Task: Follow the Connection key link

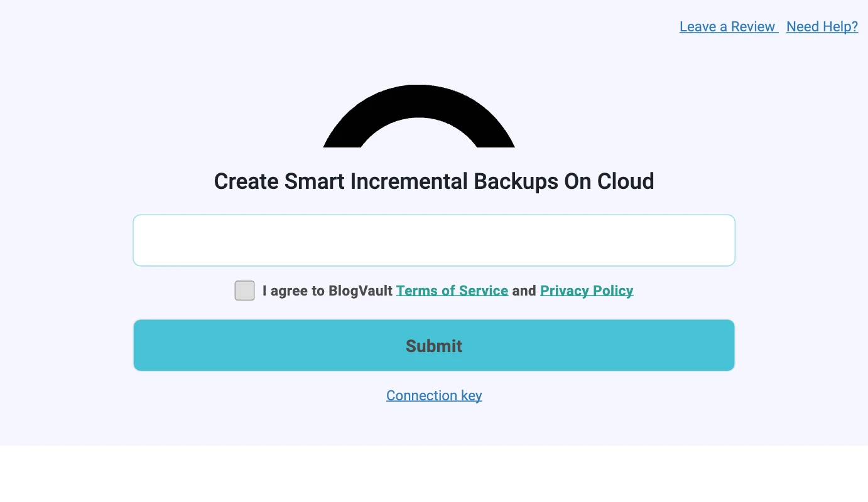Action: [434, 395]
